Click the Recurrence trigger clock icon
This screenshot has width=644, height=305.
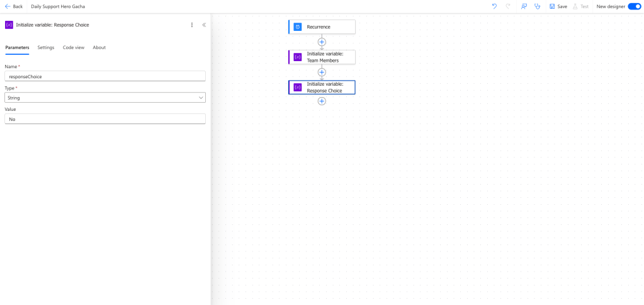click(x=298, y=26)
